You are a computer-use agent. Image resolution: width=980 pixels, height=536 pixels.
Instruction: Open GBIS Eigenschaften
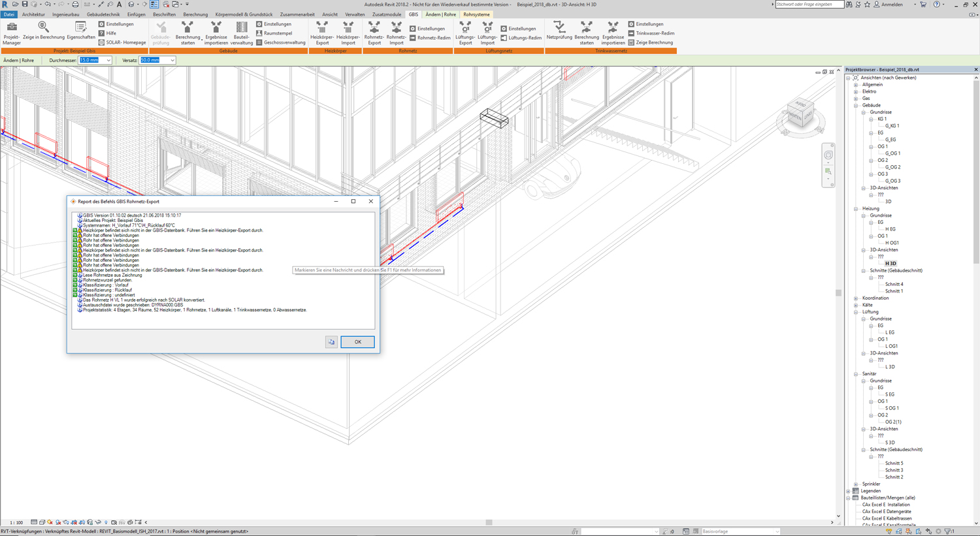[81, 31]
